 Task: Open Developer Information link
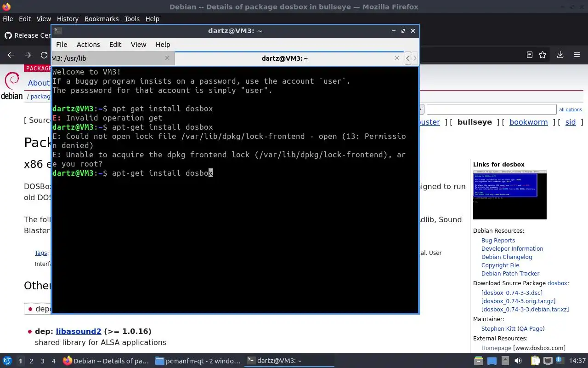512,249
